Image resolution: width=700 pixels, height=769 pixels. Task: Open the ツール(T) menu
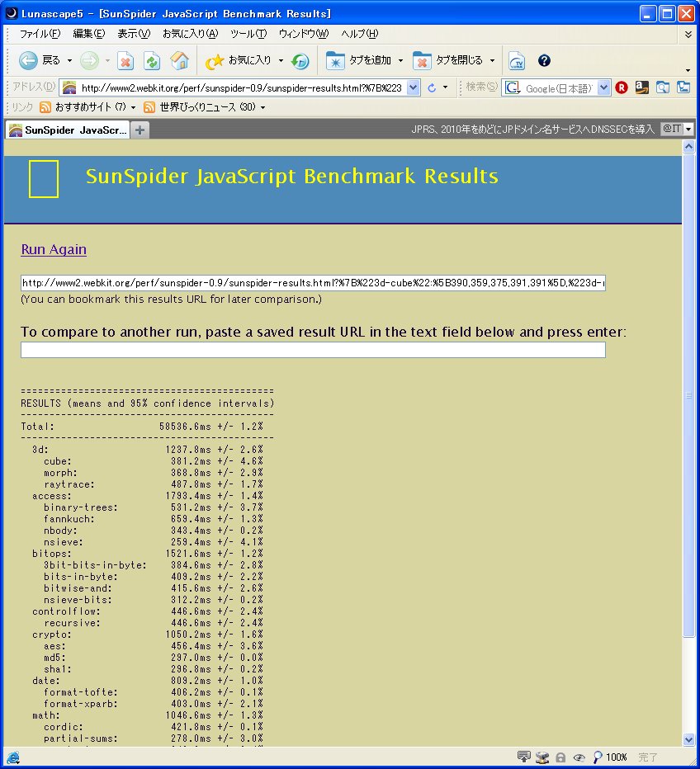tap(248, 34)
